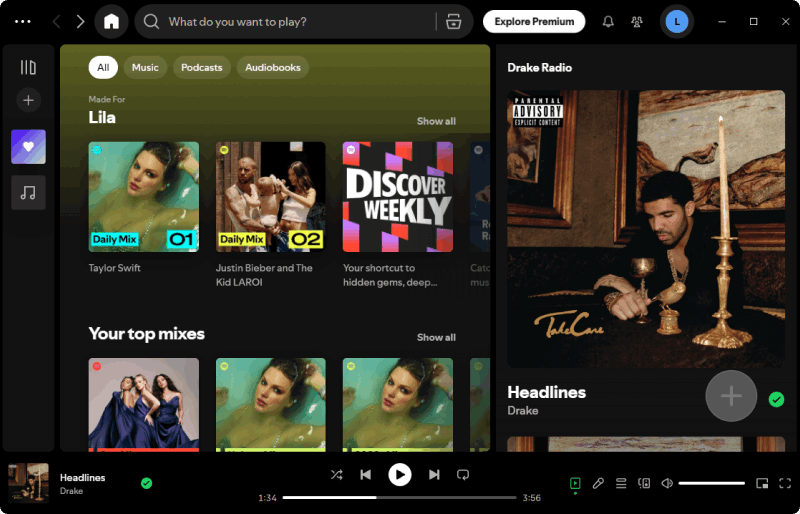Open the miniplayer icon
Screen dimensions: 800x514
click(x=762, y=483)
